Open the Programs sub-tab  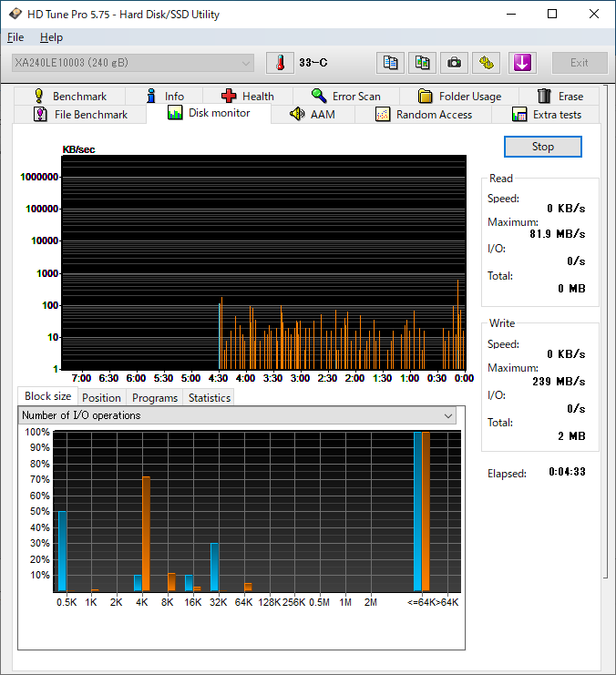coord(155,398)
